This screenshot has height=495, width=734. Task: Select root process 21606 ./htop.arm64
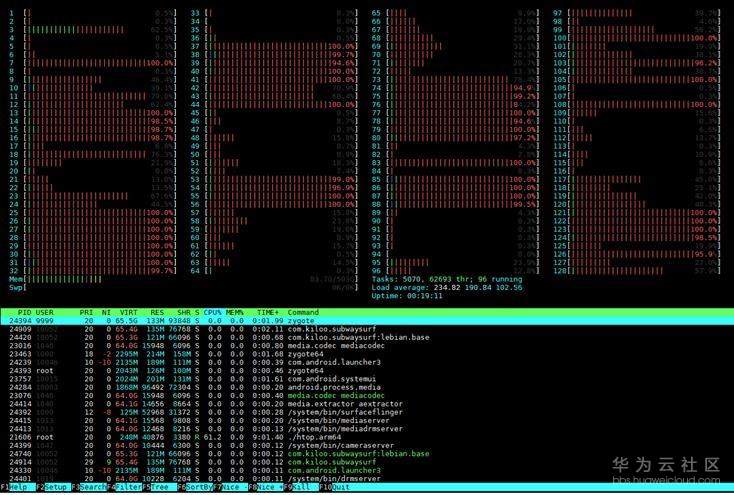[x=367, y=437]
